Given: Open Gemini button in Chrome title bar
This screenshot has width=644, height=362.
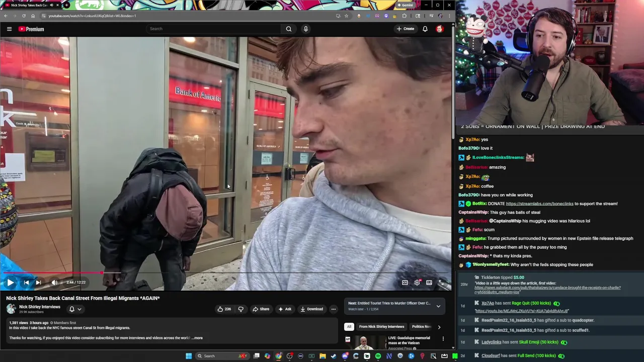Looking at the screenshot, I should [x=405, y=5].
